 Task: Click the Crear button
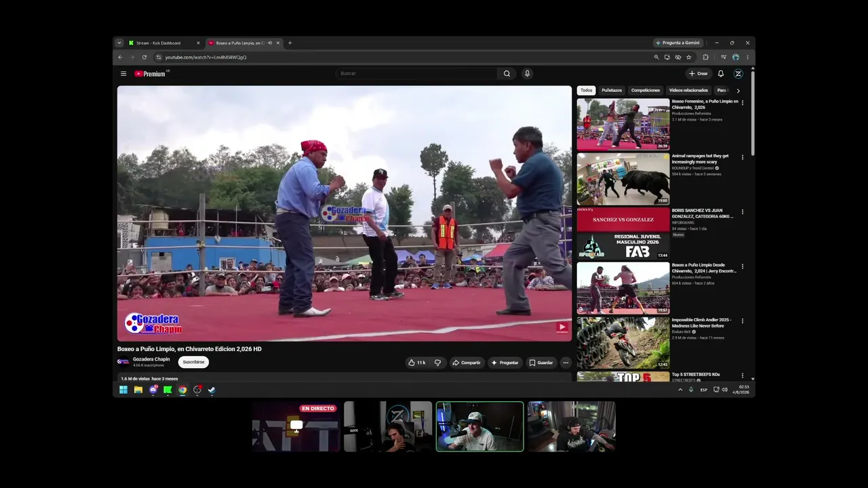point(698,74)
